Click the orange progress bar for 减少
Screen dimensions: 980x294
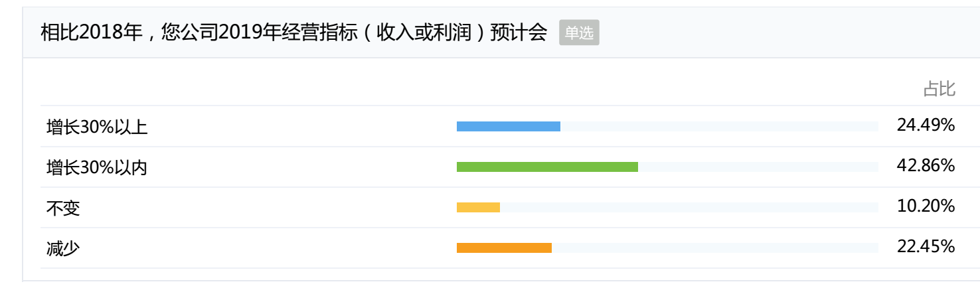click(x=504, y=248)
